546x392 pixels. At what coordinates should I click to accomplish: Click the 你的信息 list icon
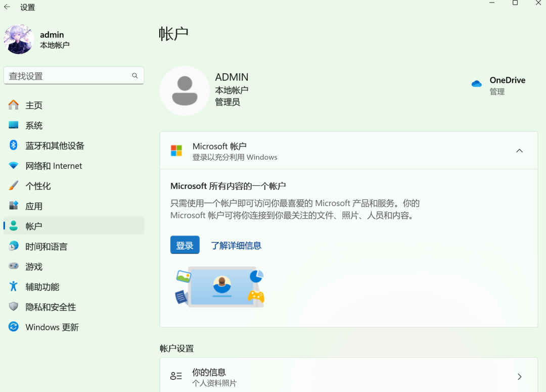[x=176, y=376]
